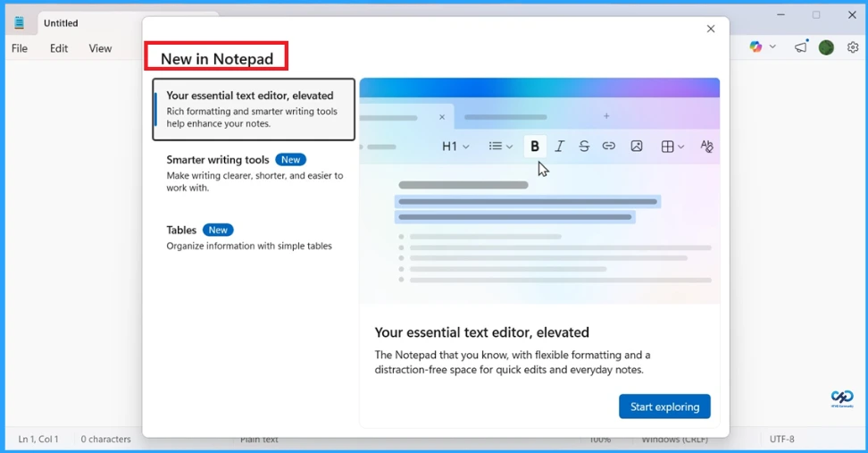Click the Bold icon in preview image
Image resolution: width=868 pixels, height=453 pixels.
coord(535,147)
